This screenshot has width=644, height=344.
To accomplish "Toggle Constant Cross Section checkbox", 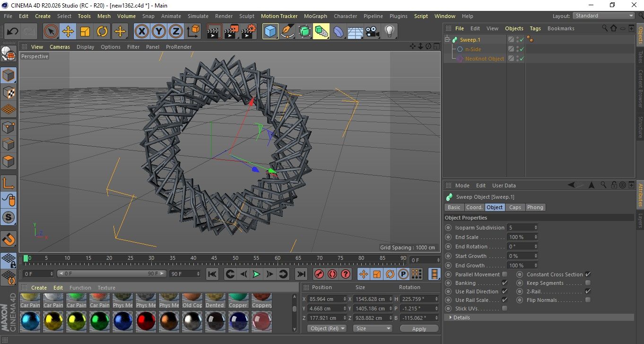I will 588,274.
